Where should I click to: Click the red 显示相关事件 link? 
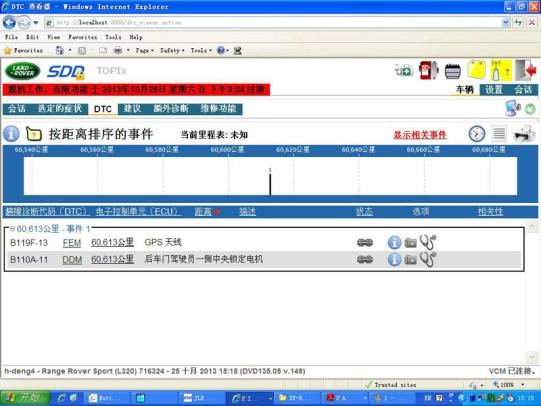click(420, 135)
